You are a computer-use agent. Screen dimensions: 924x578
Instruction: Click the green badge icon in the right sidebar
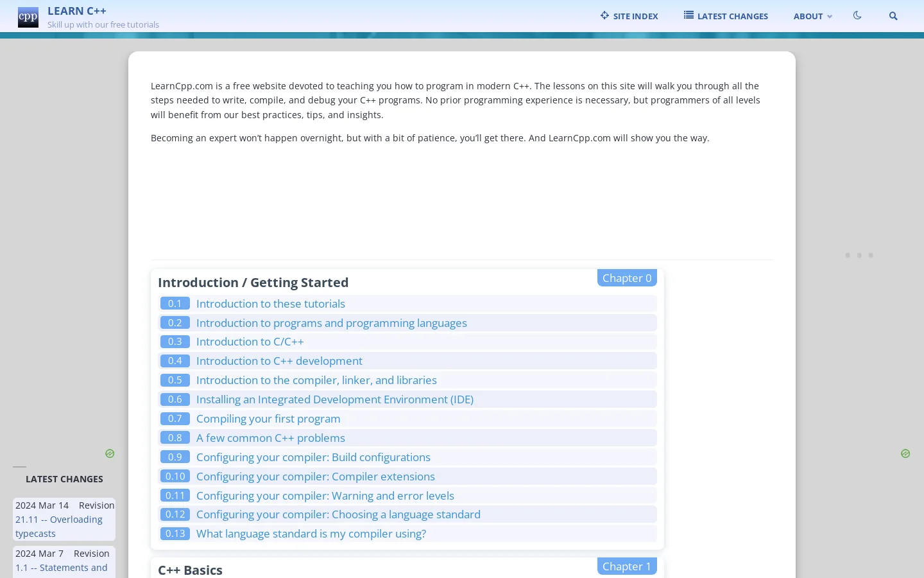click(905, 453)
